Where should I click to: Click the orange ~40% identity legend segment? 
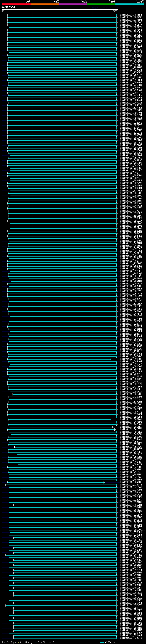click(x=45, y=4)
